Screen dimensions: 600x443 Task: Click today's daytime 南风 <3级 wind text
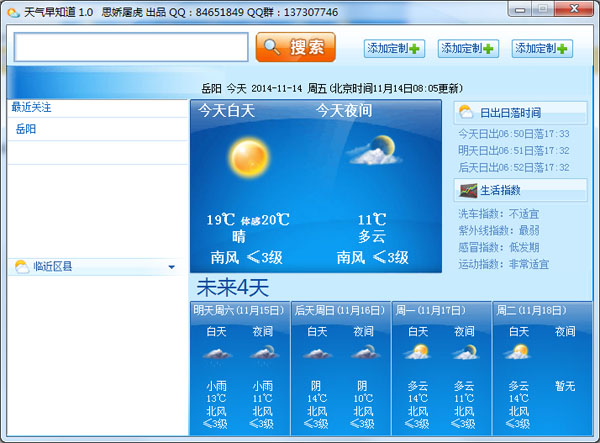[x=247, y=257]
